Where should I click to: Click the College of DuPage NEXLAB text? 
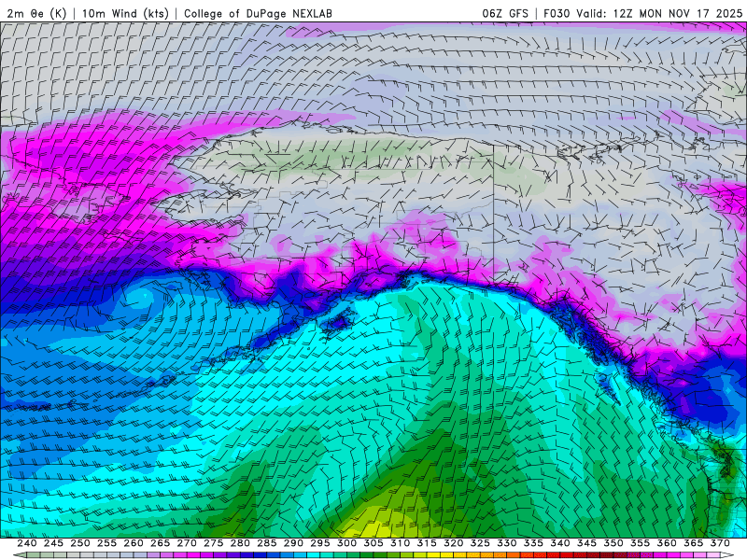pos(258,13)
